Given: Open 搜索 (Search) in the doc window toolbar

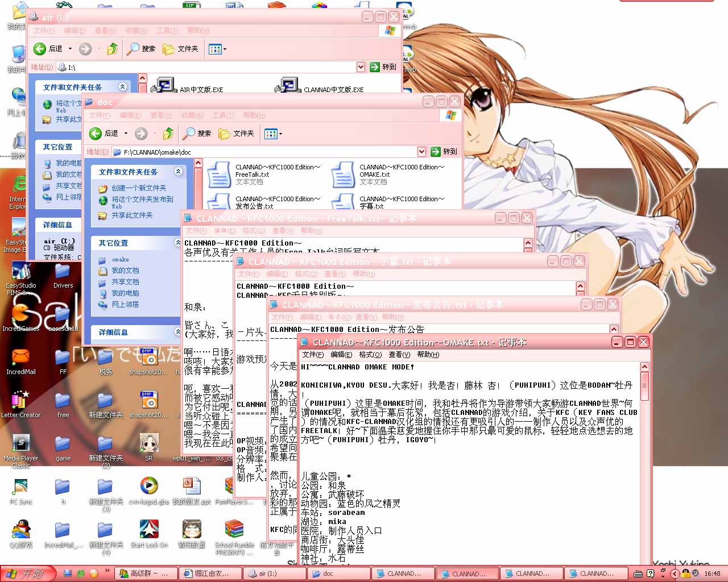Looking at the screenshot, I should click(197, 134).
